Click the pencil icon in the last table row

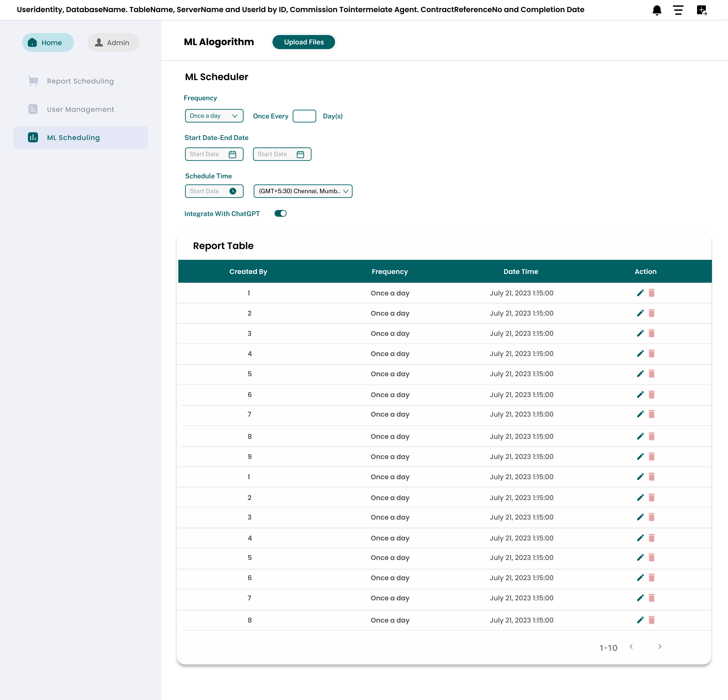tap(640, 620)
